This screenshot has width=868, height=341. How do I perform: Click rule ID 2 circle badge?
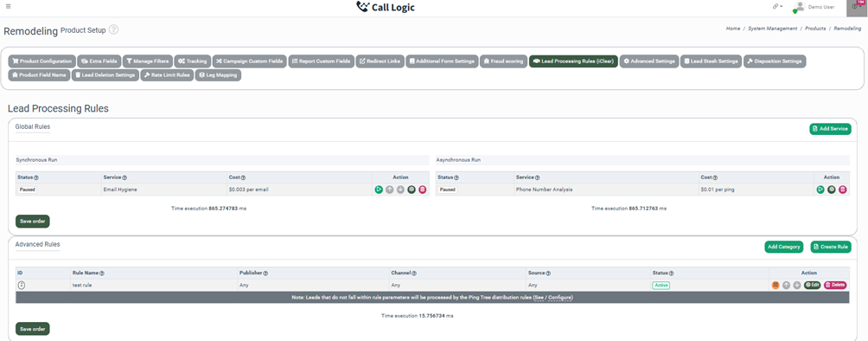point(22,285)
